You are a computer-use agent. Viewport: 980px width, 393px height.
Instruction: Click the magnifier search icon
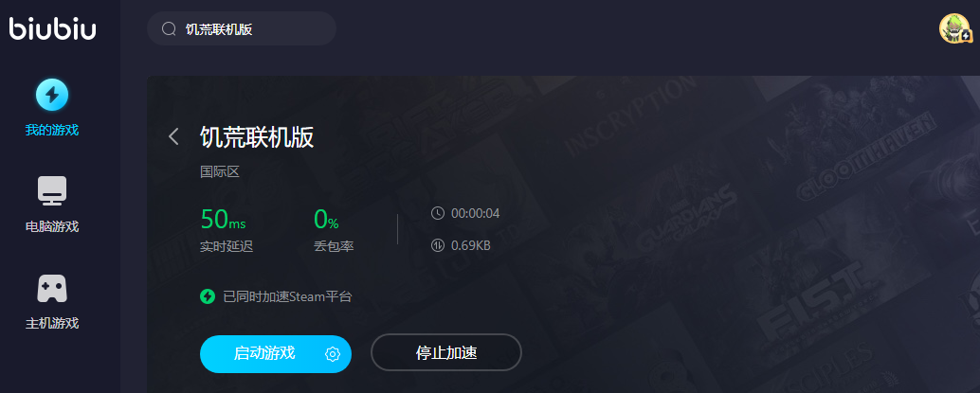pos(169,28)
